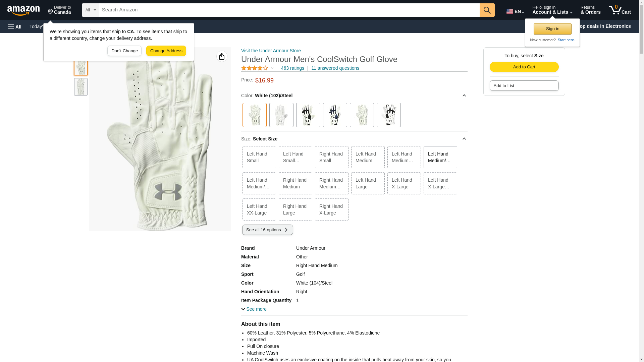Open the Returns & Orders menu item

coord(590,10)
